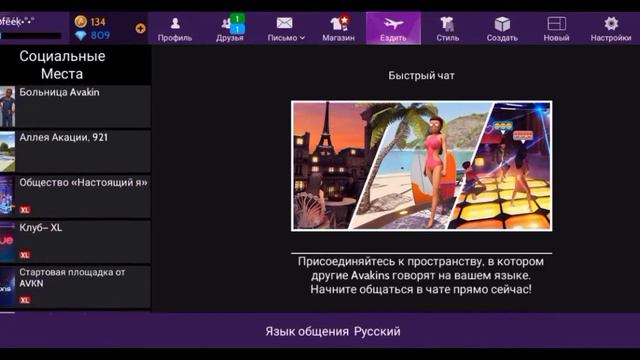The width and height of the screenshot is (640, 360).
Task: Click the Социальные Места header
Action: tap(62, 65)
